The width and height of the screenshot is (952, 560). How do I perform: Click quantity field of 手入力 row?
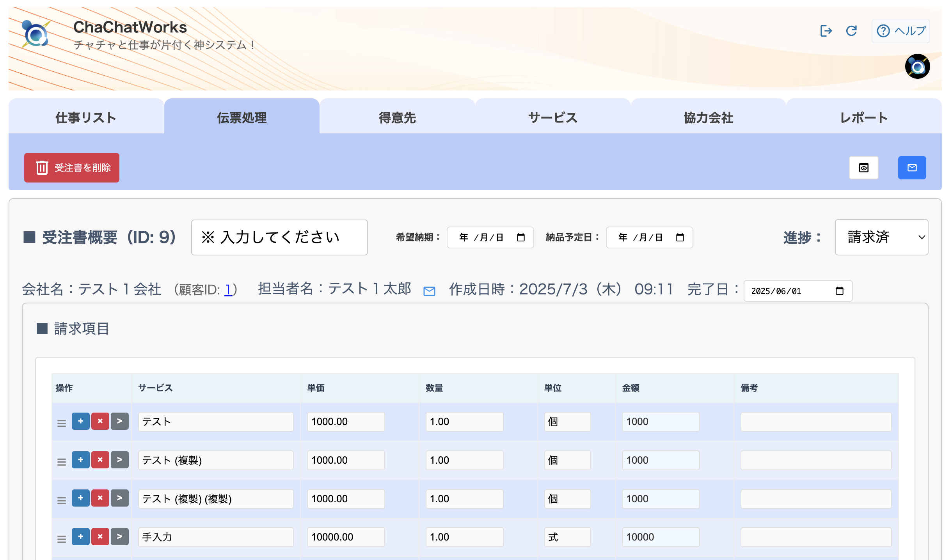click(464, 537)
